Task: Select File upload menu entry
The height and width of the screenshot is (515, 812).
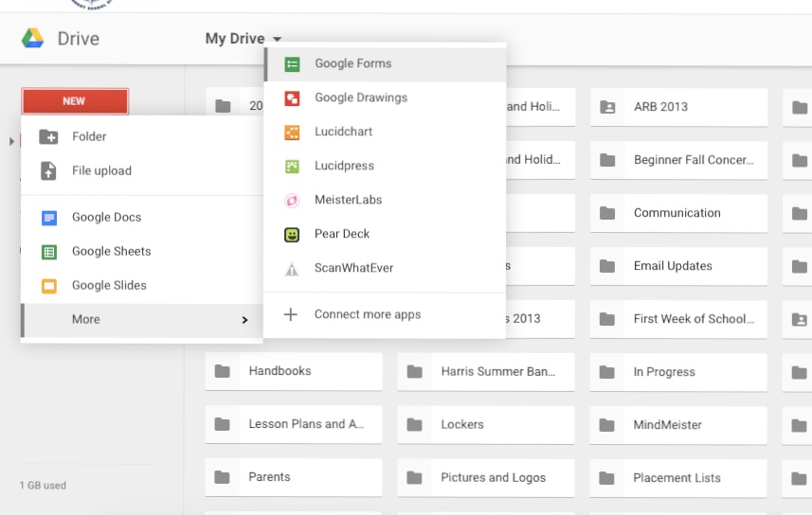Action: 142,170
